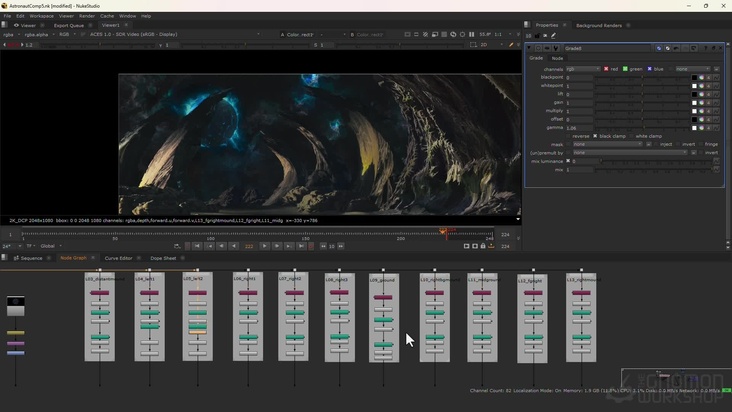Image resolution: width=732 pixels, height=412 pixels.
Task: Open the Sequence tab
Action: (31, 258)
